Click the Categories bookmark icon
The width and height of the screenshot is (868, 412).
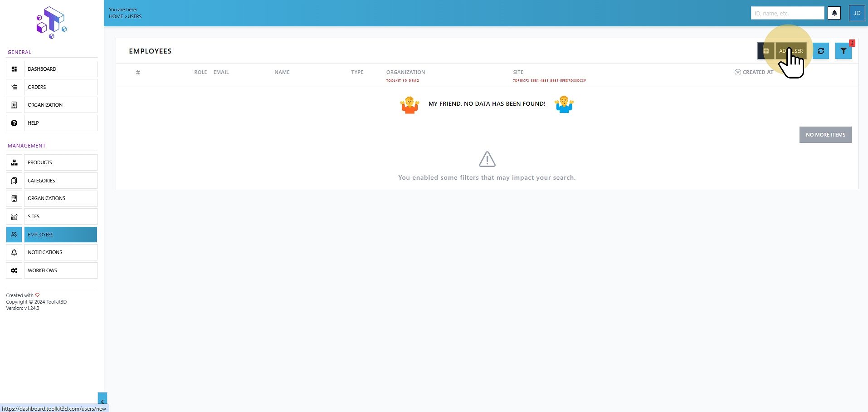[x=14, y=181]
